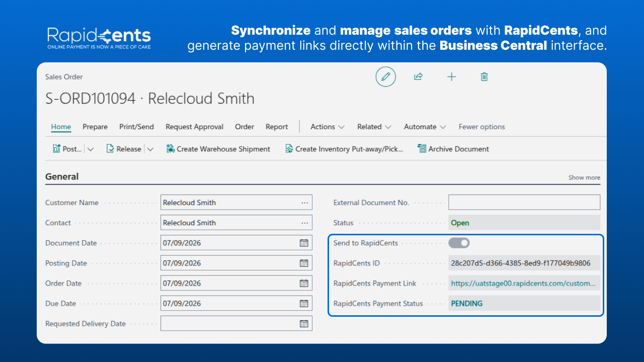Click the Archive Document icon
Viewport: 644px width, 362px height.
pyautogui.click(x=422, y=149)
